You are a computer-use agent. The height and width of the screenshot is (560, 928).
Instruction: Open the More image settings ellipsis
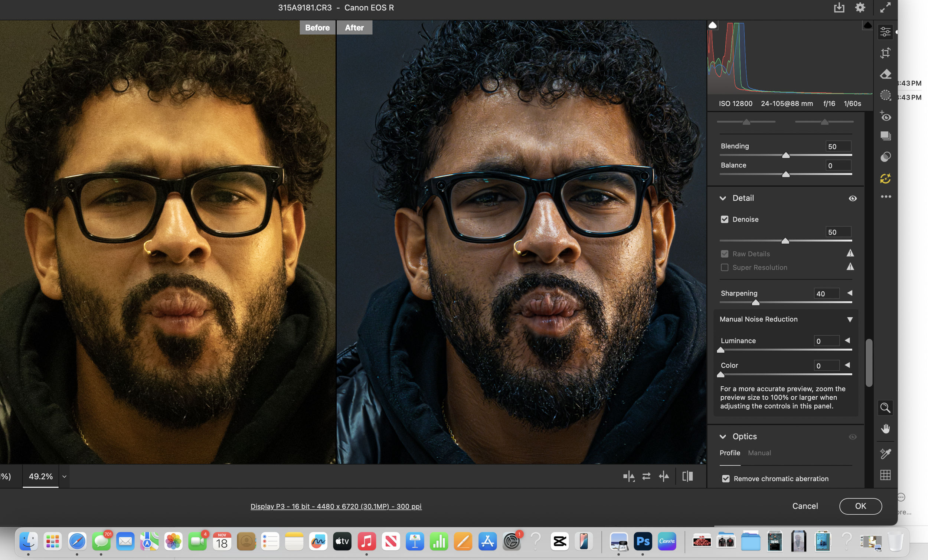tap(885, 197)
